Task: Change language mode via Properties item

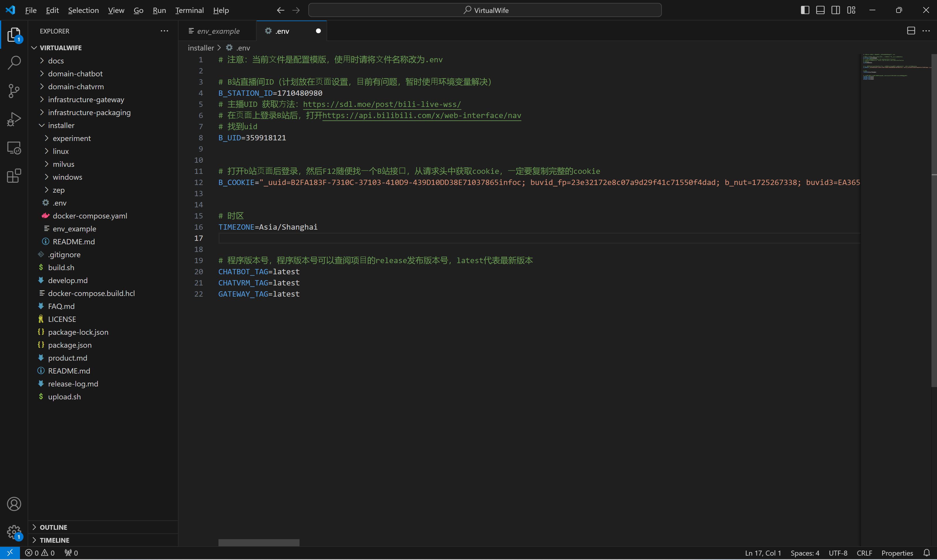Action: click(x=897, y=553)
